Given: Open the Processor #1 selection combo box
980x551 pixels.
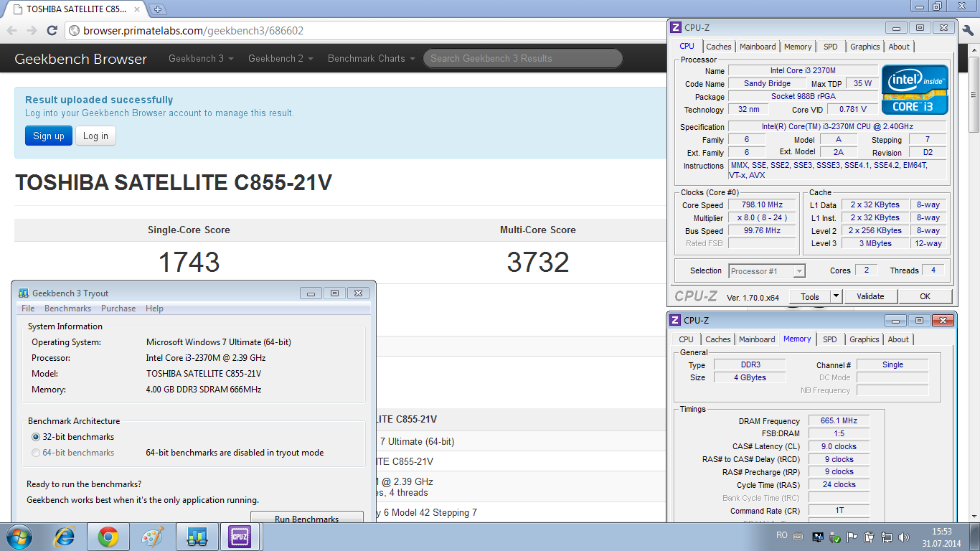Looking at the screenshot, I should click(x=767, y=271).
